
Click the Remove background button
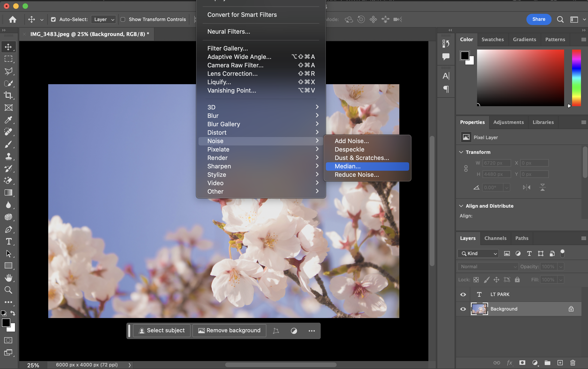pos(229,330)
